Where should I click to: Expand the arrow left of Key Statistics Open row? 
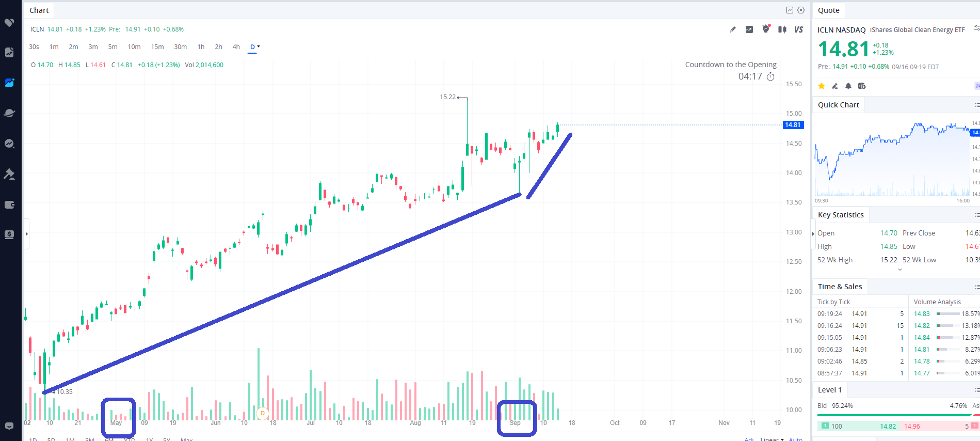[x=813, y=234]
